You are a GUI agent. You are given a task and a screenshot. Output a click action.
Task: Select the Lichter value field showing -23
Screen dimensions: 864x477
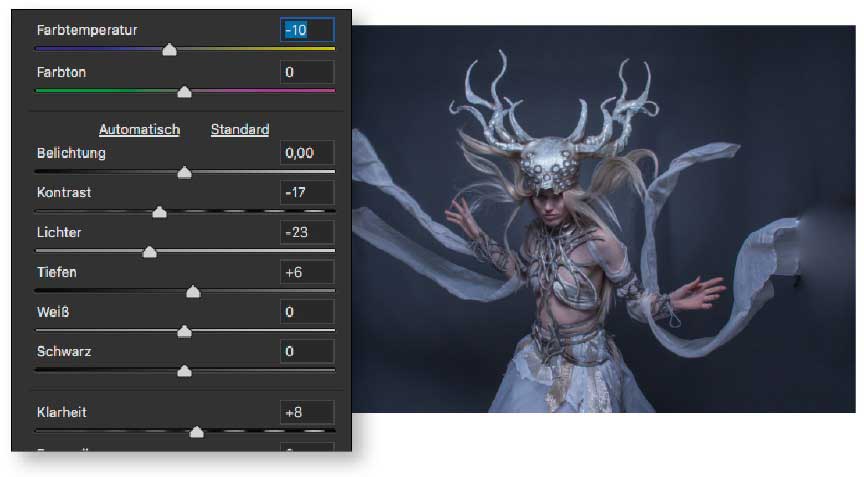307,232
